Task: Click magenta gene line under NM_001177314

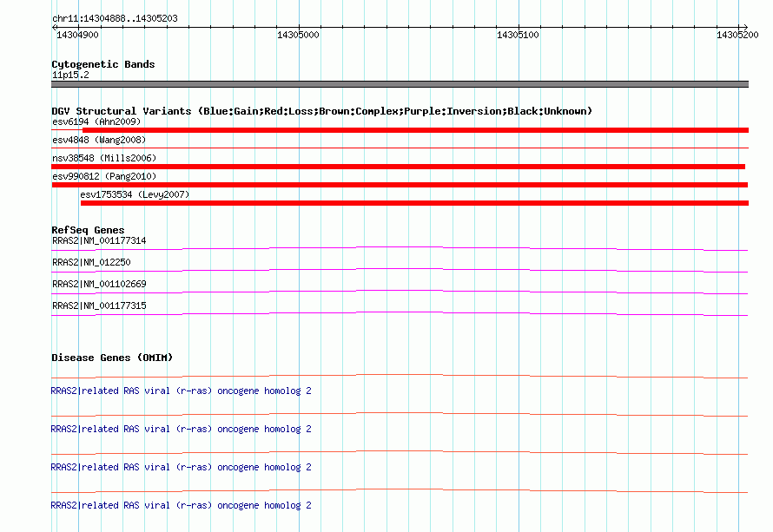Action: (400, 248)
